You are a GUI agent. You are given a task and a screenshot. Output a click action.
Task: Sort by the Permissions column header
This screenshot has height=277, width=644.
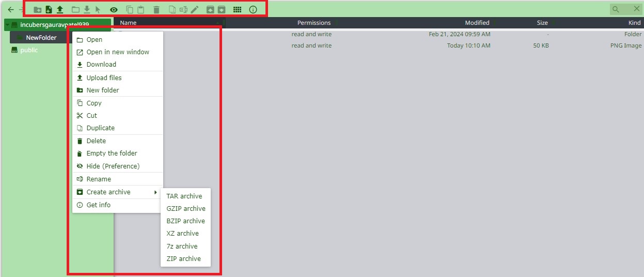[x=313, y=23]
